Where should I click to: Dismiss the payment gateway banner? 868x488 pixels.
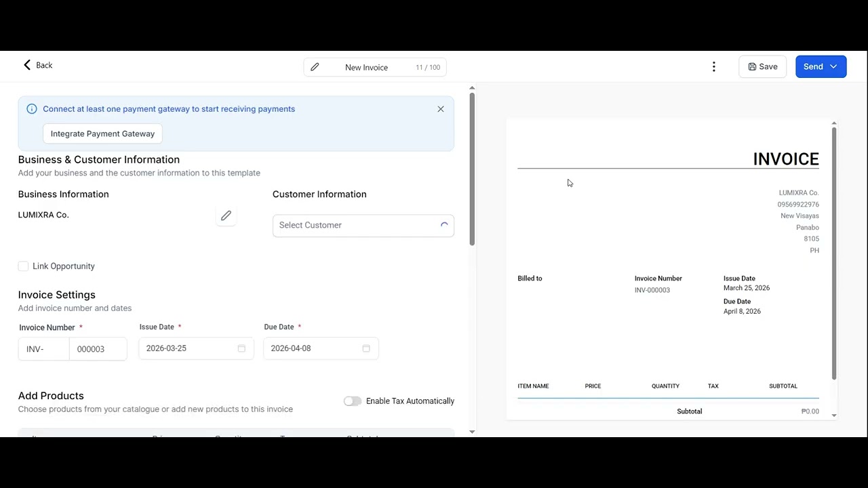tap(441, 108)
